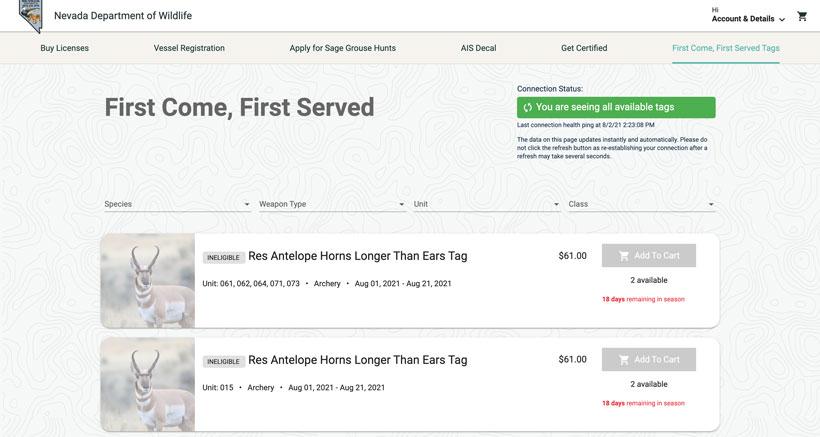Go to the Buy Licenses tab
Image resolution: width=820 pixels, height=437 pixels.
[64, 48]
